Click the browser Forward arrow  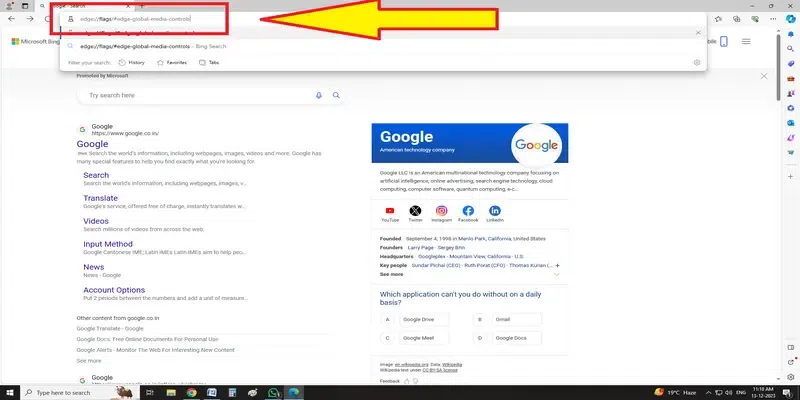pyautogui.click(x=30, y=19)
